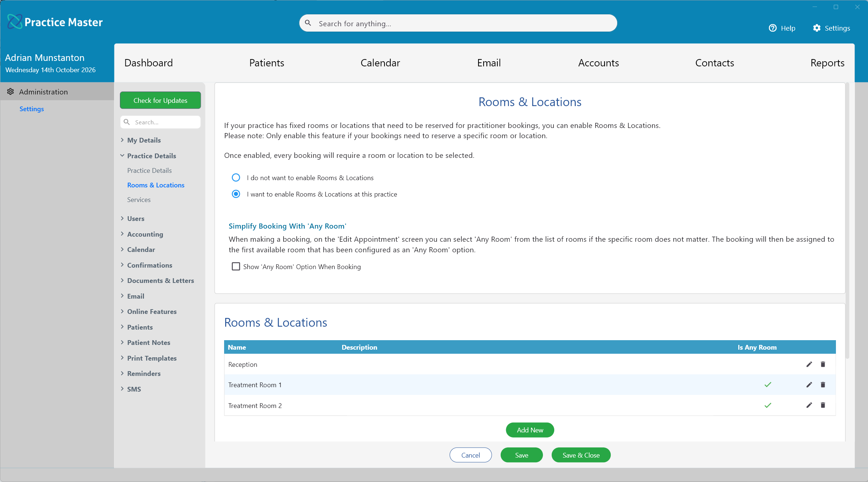
Task: Expand the Confirmations section
Action: 122,265
